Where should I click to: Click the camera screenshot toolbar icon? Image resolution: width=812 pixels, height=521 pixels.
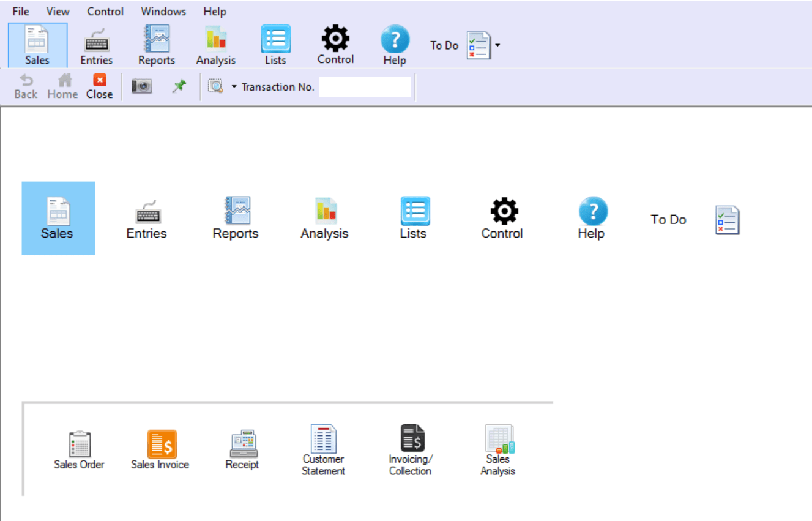tap(141, 86)
